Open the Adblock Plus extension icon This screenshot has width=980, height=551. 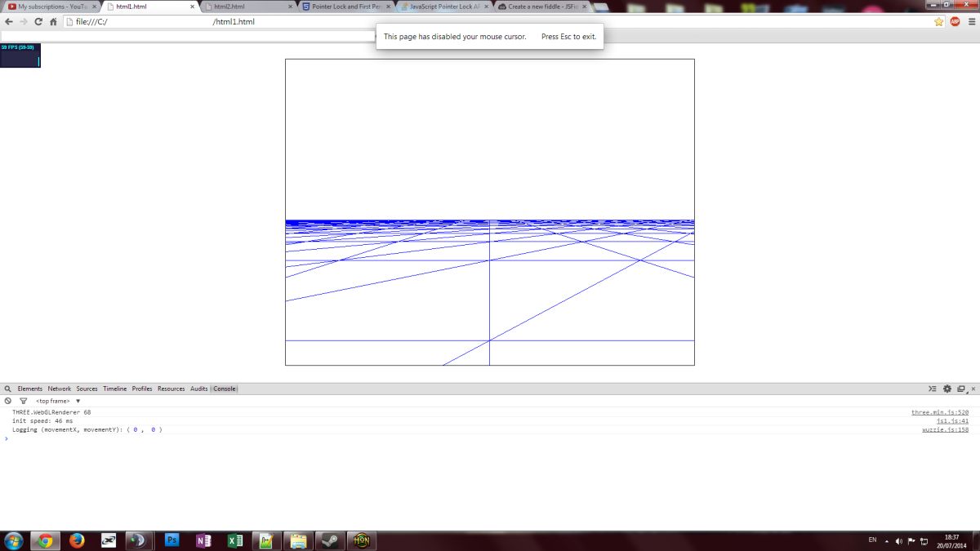tap(955, 21)
